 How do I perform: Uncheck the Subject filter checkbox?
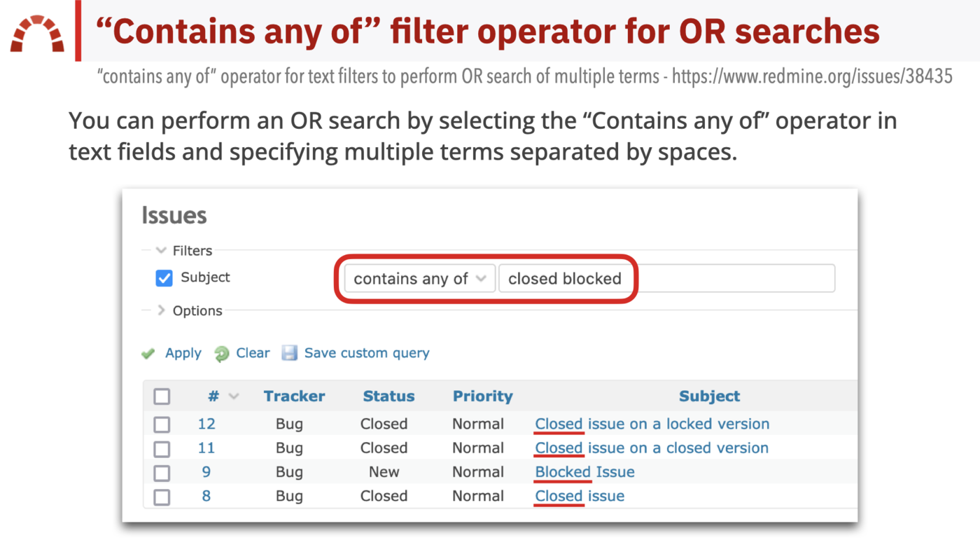163,278
